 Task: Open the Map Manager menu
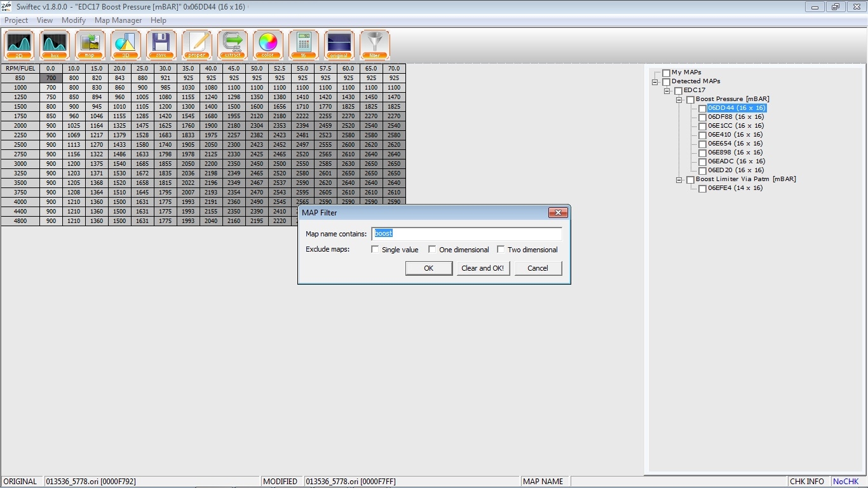tap(118, 20)
